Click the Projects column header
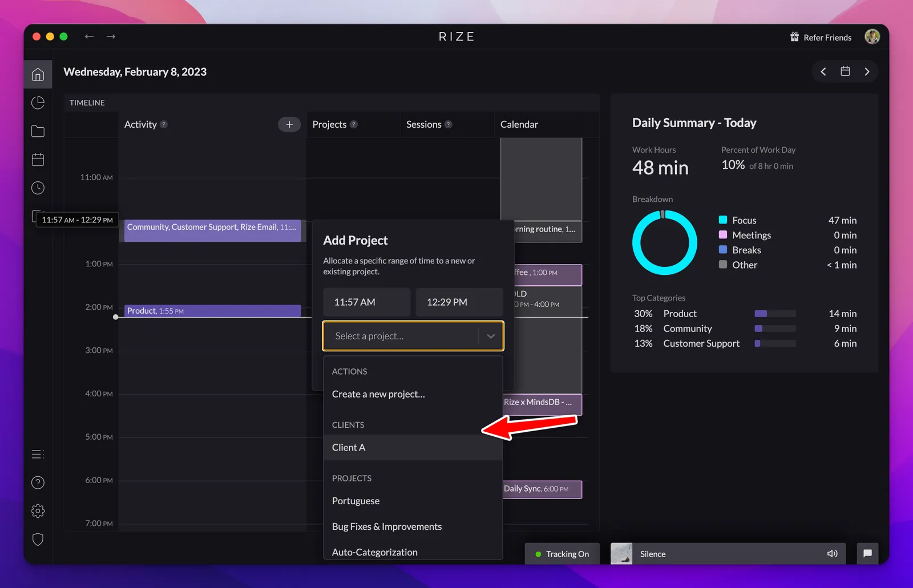The image size is (913, 588). pyautogui.click(x=329, y=124)
